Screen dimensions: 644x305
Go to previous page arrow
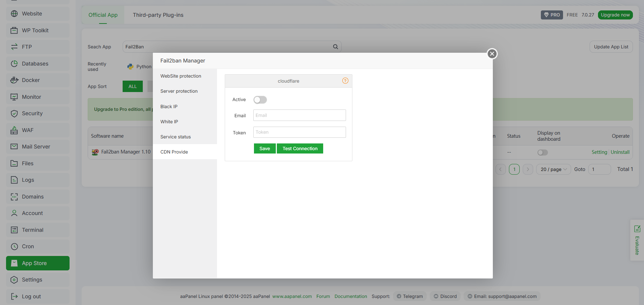pyautogui.click(x=501, y=169)
